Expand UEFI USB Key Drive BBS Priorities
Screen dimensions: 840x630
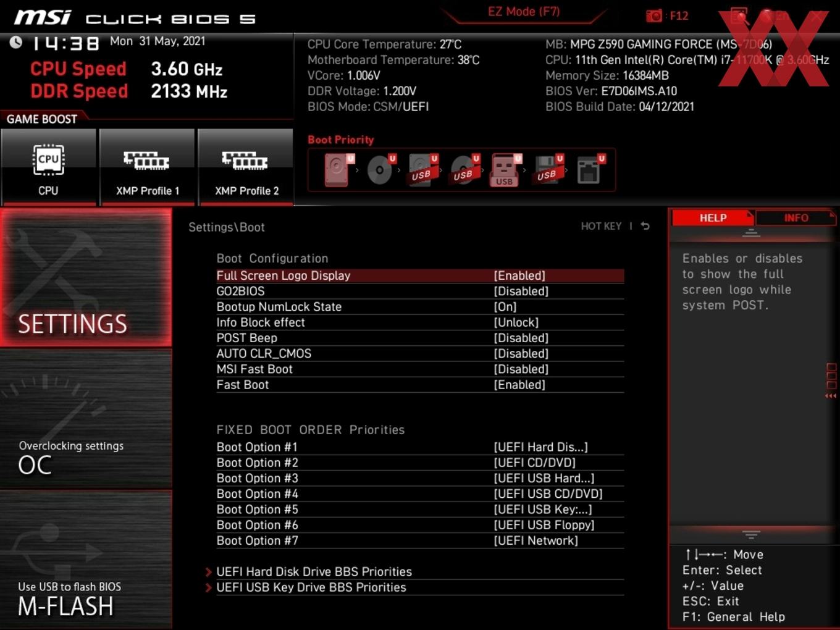(x=311, y=587)
